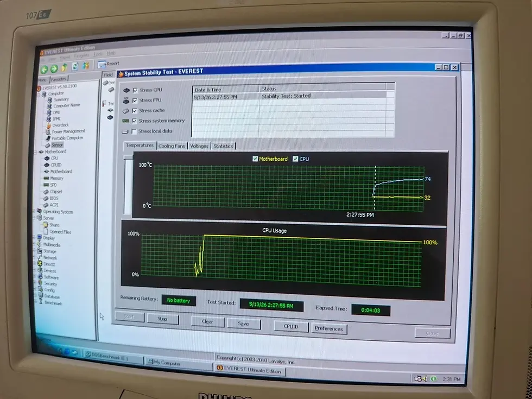Click the Date & Time column header
The height and width of the screenshot is (399, 532).
(x=226, y=89)
